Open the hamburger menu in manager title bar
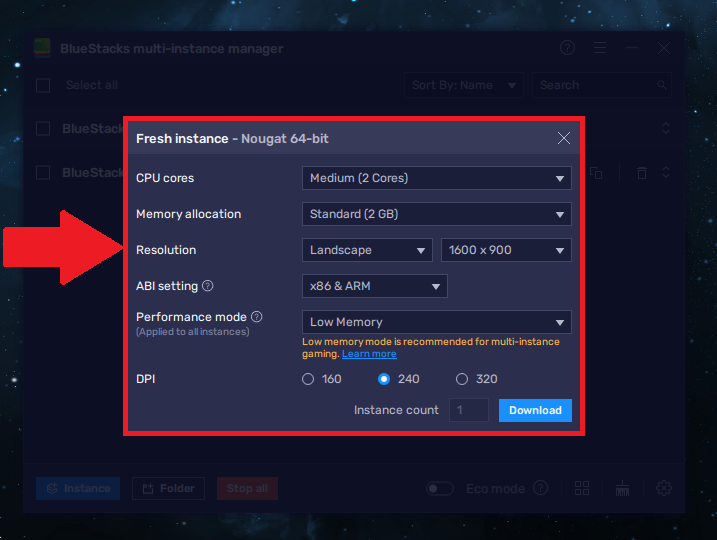The width and height of the screenshot is (717, 540). [599, 48]
